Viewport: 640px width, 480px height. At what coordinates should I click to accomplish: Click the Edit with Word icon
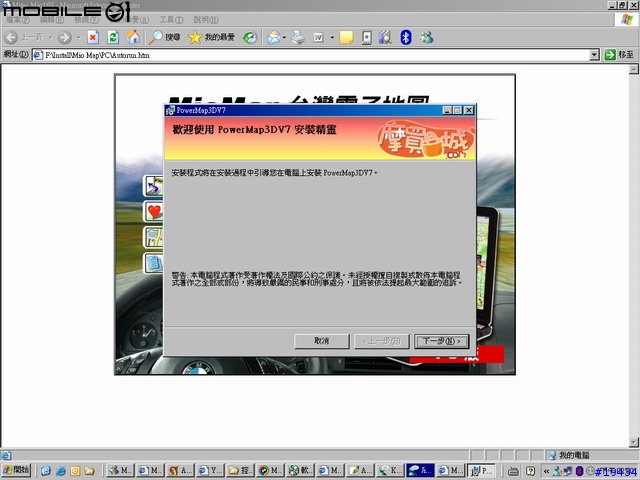[x=318, y=38]
